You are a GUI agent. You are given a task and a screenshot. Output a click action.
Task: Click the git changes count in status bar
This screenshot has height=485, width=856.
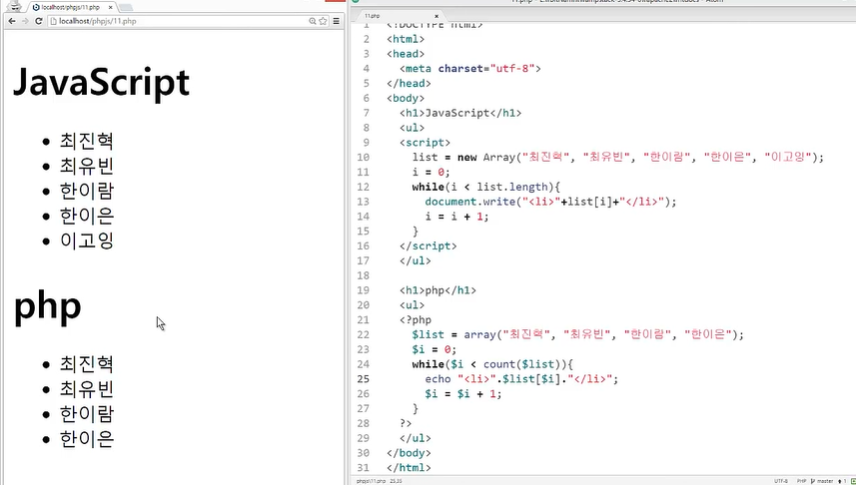click(x=842, y=481)
